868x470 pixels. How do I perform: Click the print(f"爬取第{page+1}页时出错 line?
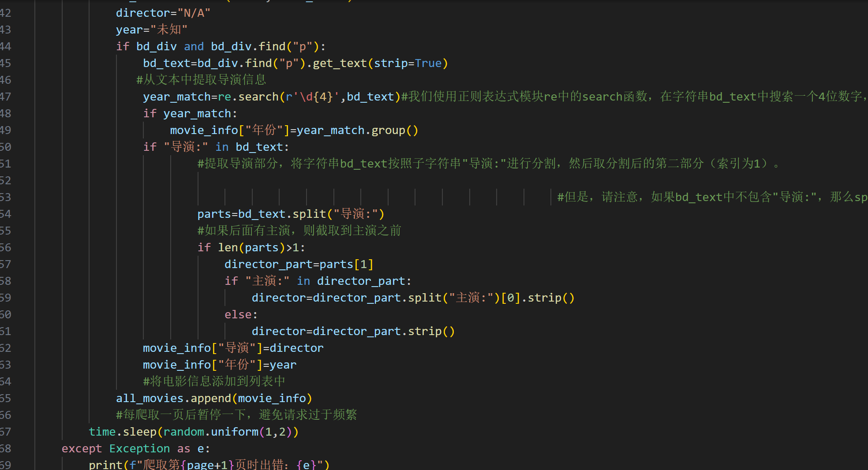pos(209,465)
